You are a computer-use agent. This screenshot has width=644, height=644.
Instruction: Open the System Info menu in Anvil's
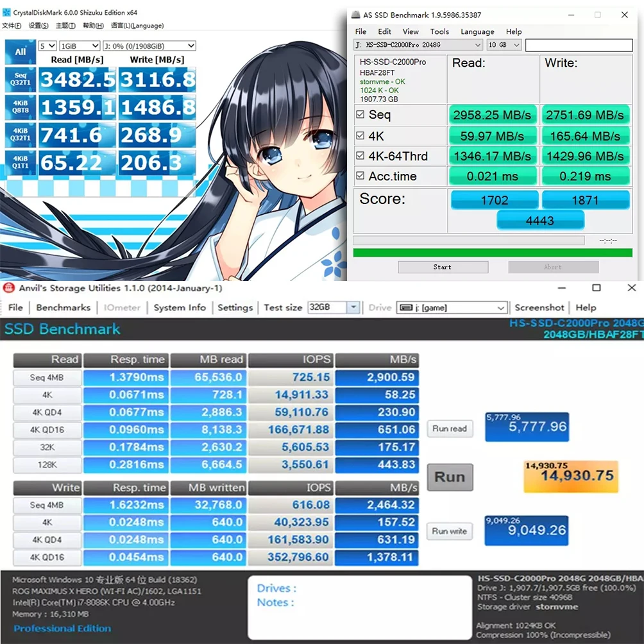click(x=180, y=307)
